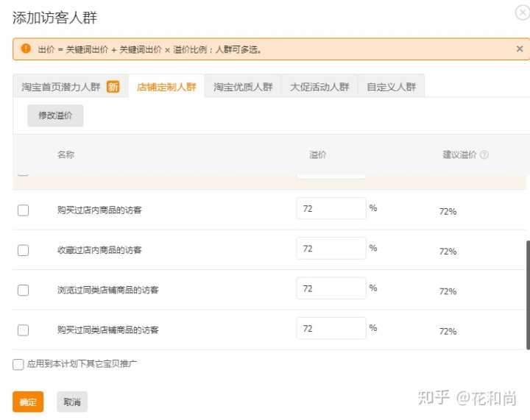The height and width of the screenshot is (420, 530).
Task: Select the 店铺定制人群 tab
Action: point(166,87)
